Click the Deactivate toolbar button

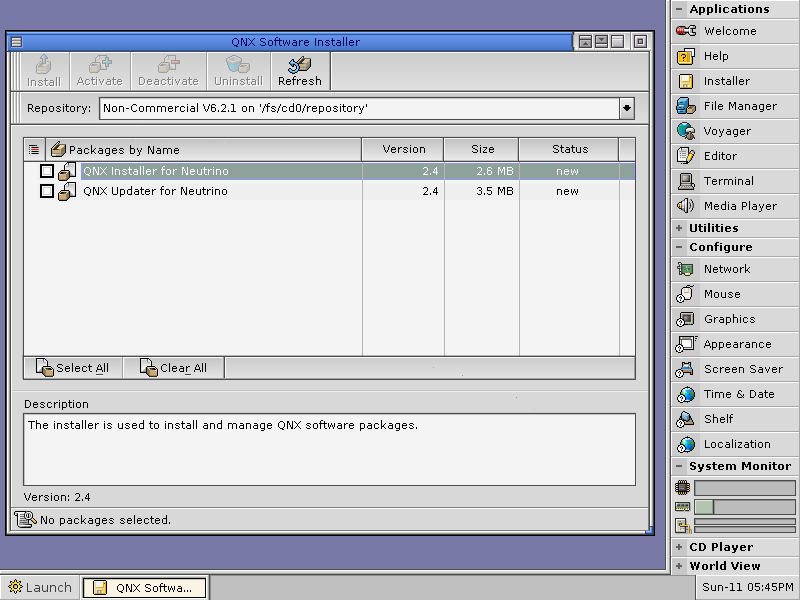pos(168,71)
